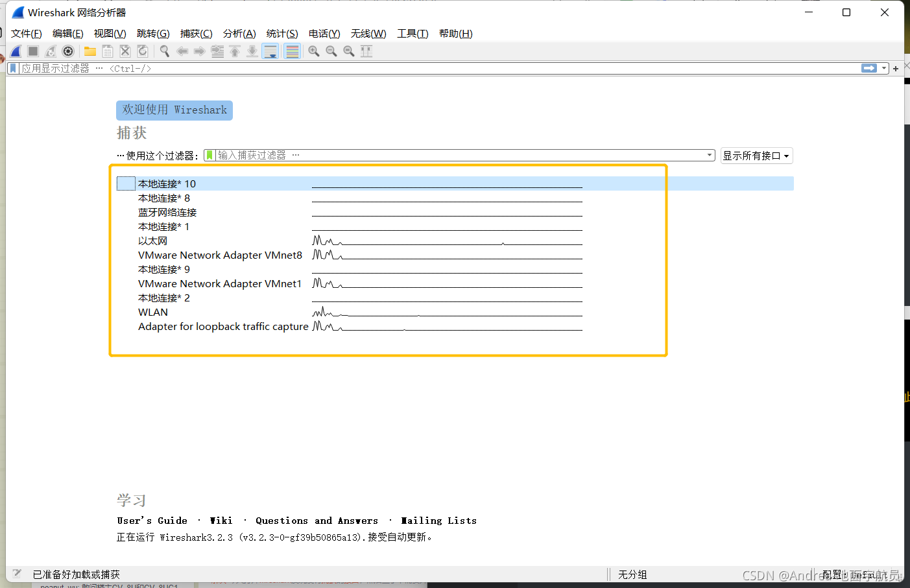
Task: Select the WLAN interface
Action: (455, 312)
